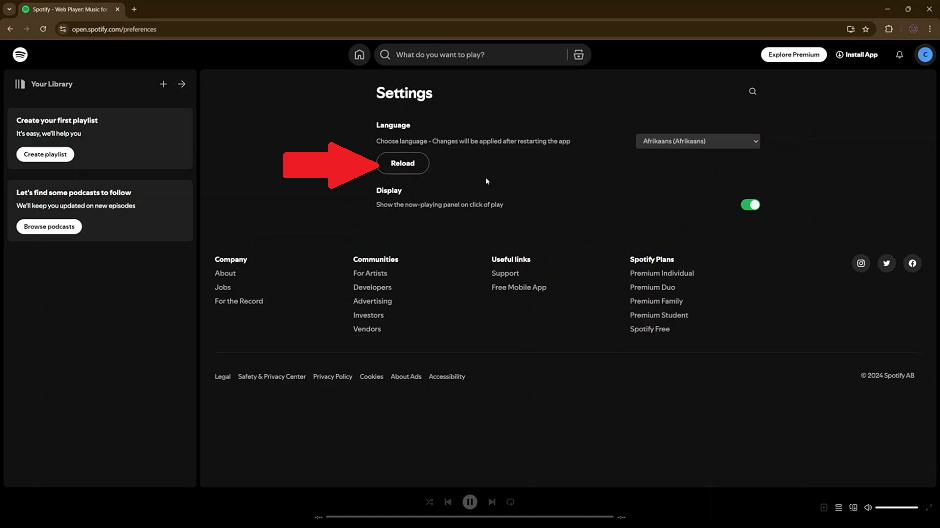
Task: Open Investors link
Action: pyautogui.click(x=368, y=315)
